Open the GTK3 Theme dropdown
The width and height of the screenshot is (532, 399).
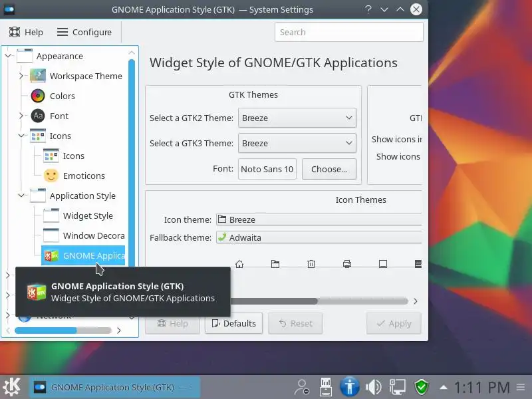(x=297, y=143)
